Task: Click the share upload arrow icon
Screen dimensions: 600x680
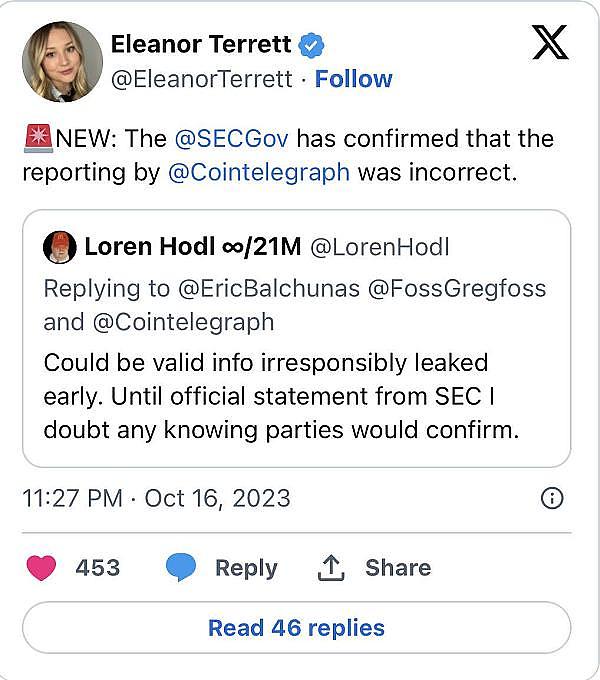Action: coord(330,567)
